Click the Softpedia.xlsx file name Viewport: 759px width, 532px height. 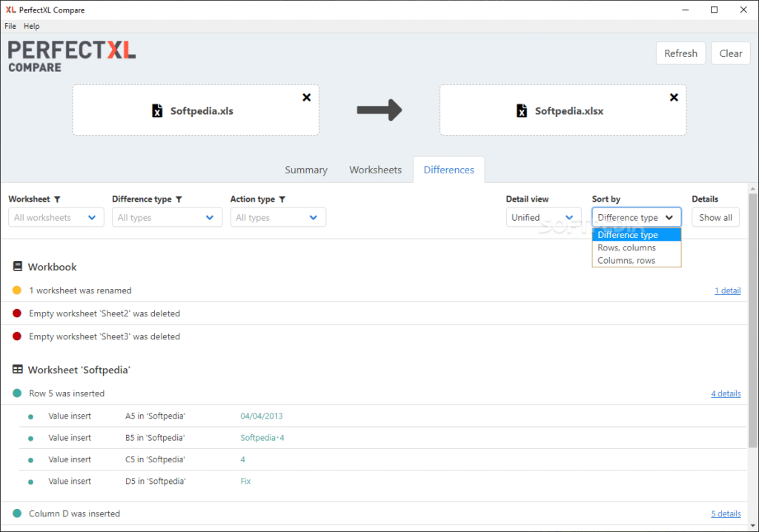tap(569, 111)
